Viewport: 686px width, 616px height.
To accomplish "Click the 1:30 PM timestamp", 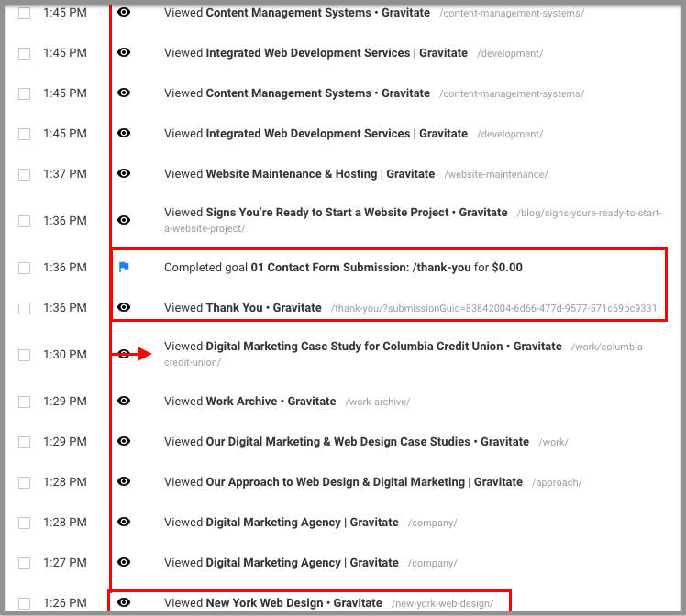I will tap(65, 354).
